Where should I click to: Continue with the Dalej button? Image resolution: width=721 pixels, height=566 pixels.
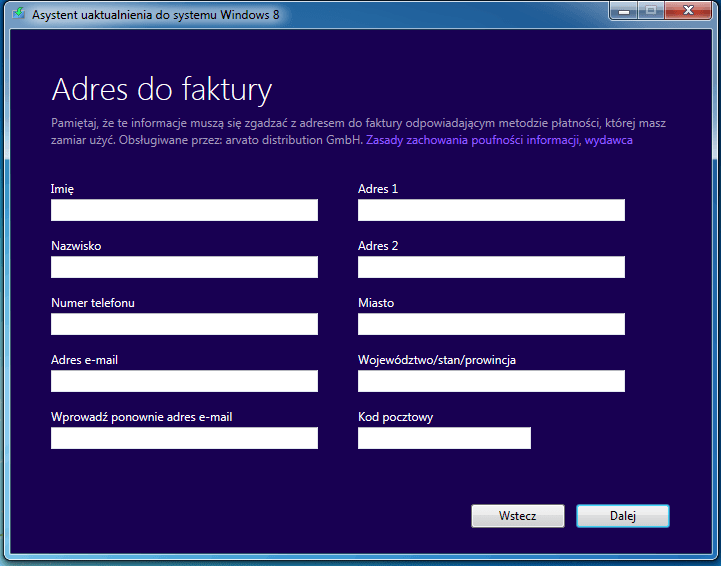point(623,516)
